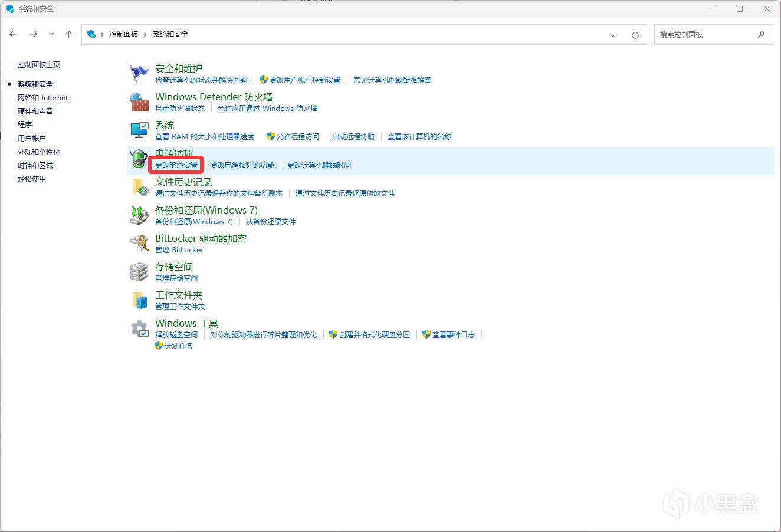Open 允许应用通过 Windows 防火墙

268,109
